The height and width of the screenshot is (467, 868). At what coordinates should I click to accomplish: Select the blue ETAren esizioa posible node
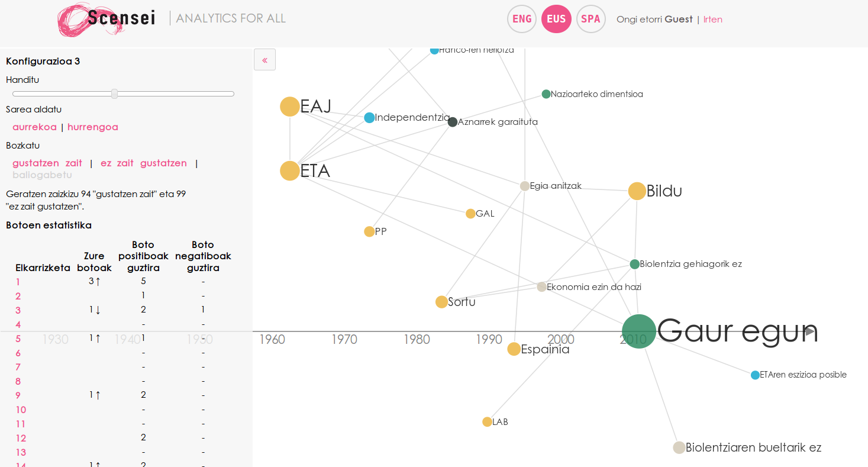(x=755, y=375)
